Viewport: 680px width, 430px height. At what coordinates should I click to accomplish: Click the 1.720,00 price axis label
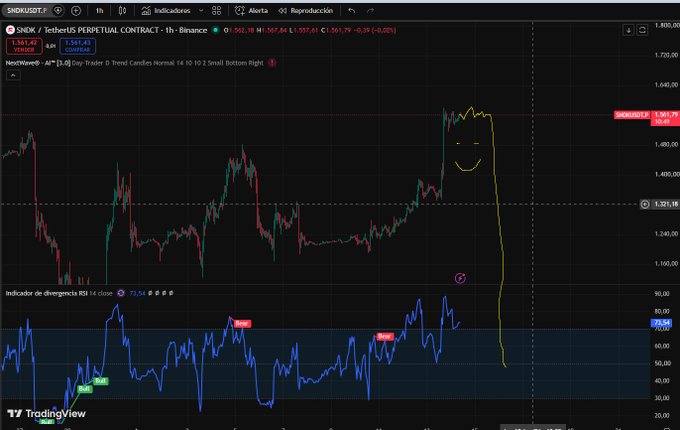[666, 55]
